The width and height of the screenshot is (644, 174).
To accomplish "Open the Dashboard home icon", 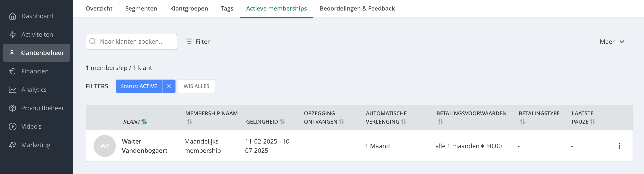I will click(x=13, y=16).
